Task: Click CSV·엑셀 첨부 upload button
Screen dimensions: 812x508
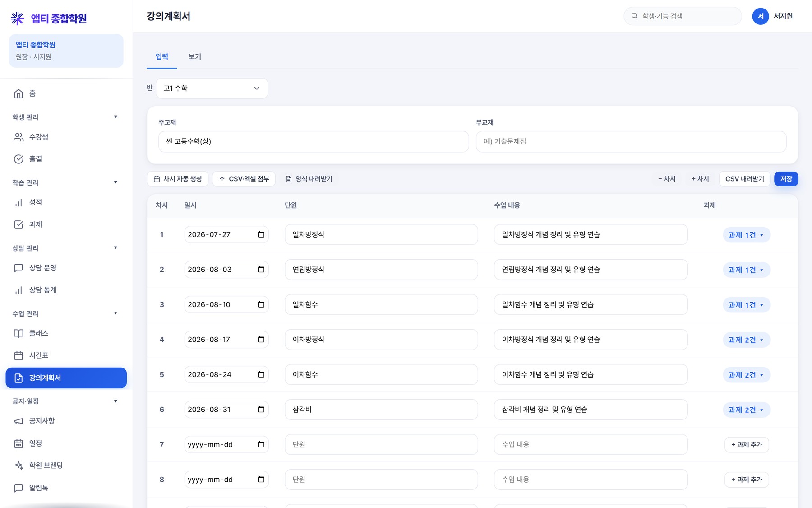Action: pyautogui.click(x=244, y=179)
